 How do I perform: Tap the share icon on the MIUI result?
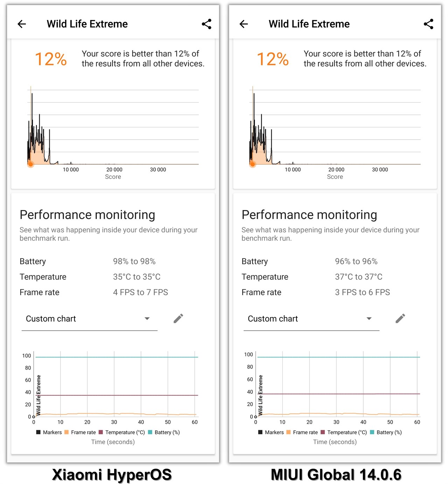(x=428, y=24)
